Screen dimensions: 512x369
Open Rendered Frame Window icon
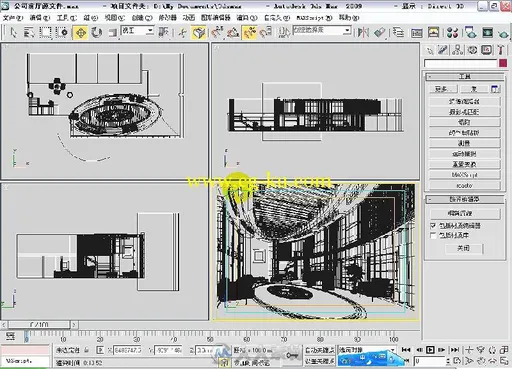[487, 32]
